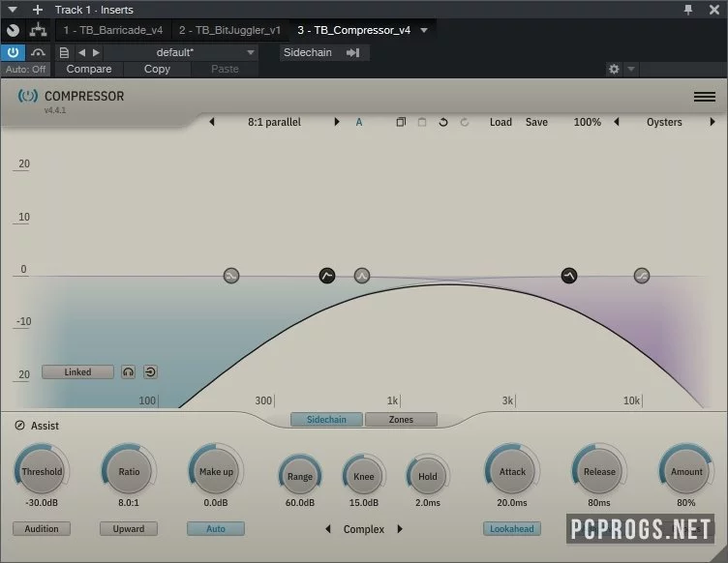The image size is (728, 563).
Task: Go to next host preset arrow
Action: (x=96, y=53)
